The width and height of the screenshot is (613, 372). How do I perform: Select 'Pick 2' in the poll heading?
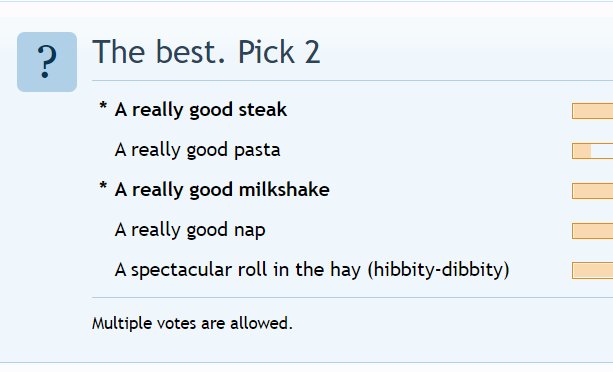click(x=279, y=52)
